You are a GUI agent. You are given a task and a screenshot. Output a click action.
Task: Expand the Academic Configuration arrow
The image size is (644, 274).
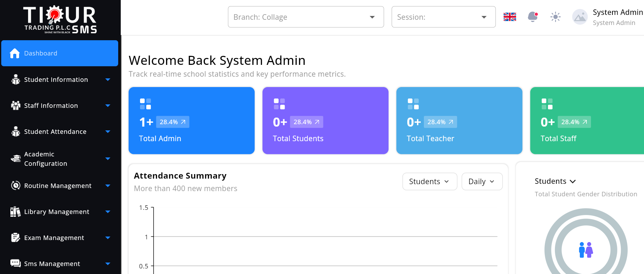pyautogui.click(x=108, y=159)
